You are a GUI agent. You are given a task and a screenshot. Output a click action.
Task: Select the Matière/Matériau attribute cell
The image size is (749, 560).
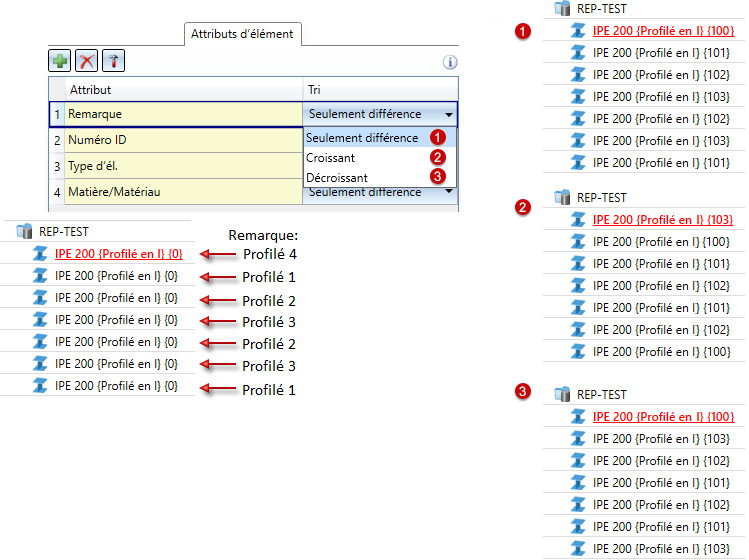183,192
